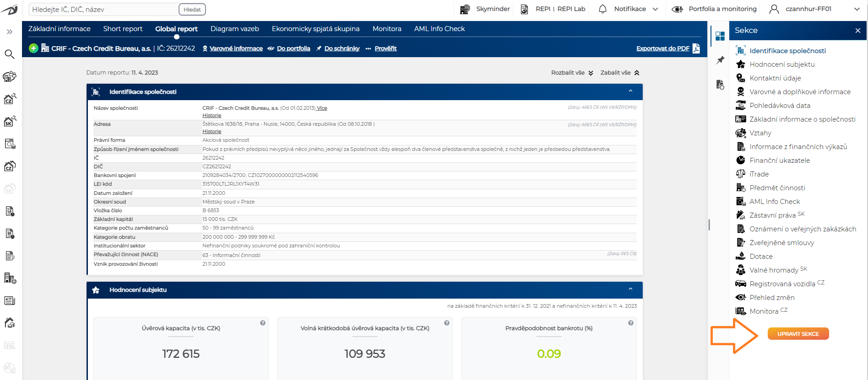Click the REPI document icon in top bar
Image resolution: width=868 pixels, height=380 pixels.
pos(525,9)
